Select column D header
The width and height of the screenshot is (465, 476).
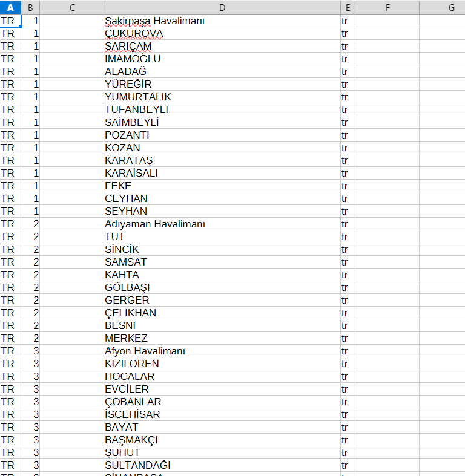pyautogui.click(x=222, y=7)
